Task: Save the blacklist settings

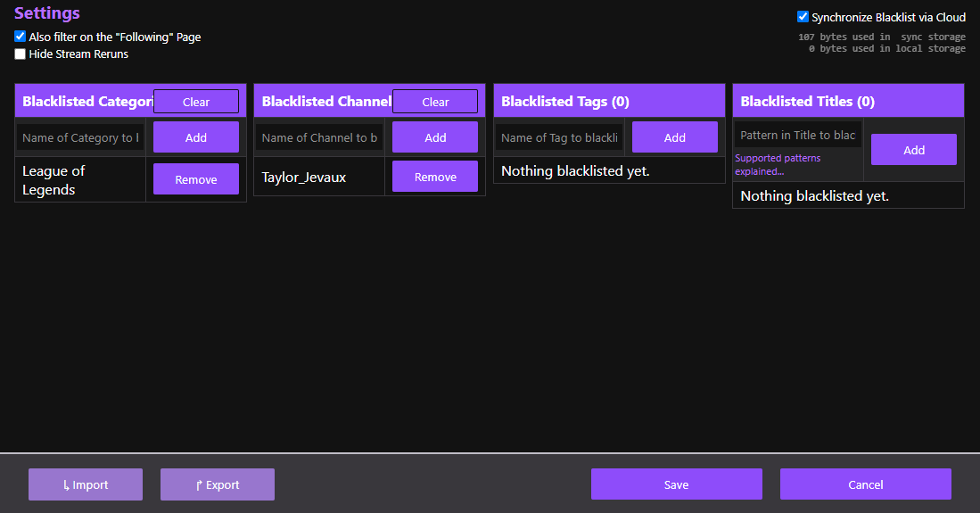Action: (x=676, y=484)
